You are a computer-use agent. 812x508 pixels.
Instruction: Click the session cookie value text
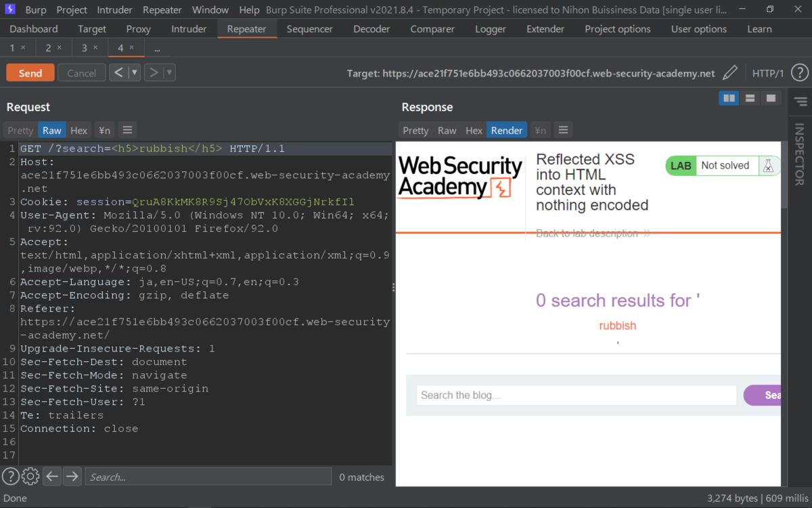[x=243, y=202]
